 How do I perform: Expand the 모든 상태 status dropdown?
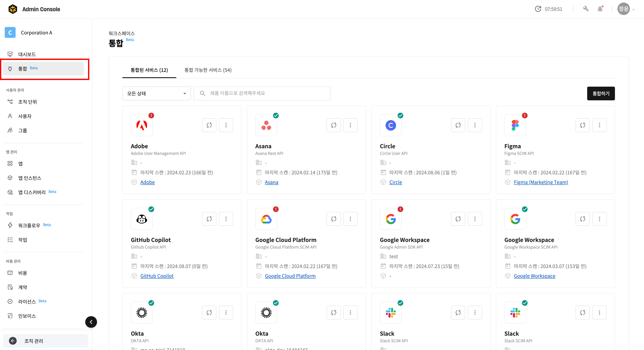(x=156, y=93)
